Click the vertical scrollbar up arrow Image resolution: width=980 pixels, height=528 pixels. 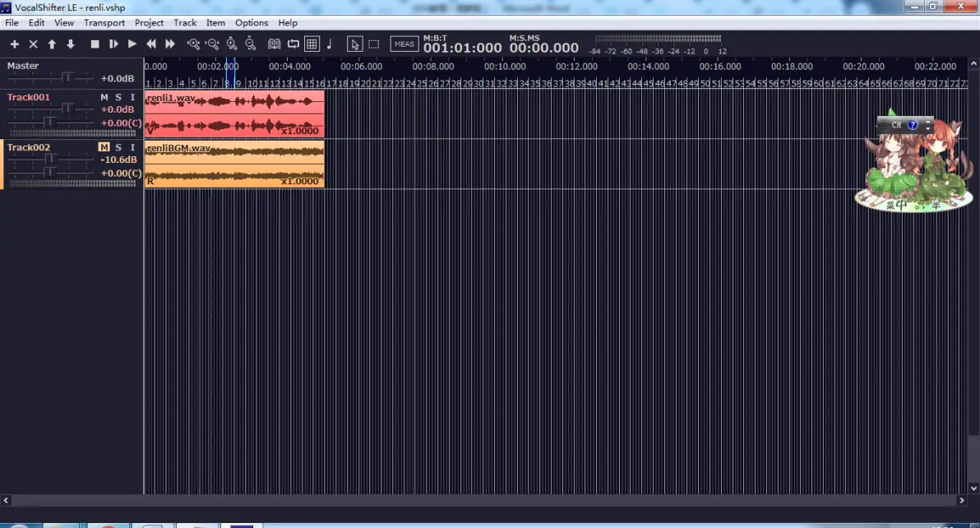tap(973, 63)
